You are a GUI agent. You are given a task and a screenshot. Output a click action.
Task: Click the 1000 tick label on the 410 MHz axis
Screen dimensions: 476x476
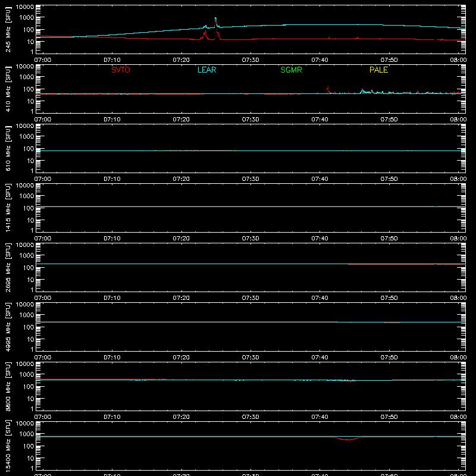pyautogui.click(x=27, y=77)
